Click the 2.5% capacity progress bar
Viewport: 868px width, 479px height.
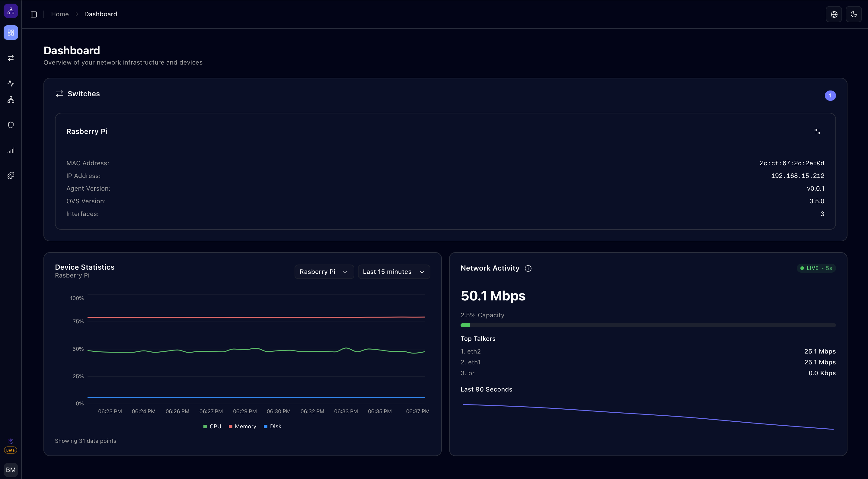tap(648, 325)
